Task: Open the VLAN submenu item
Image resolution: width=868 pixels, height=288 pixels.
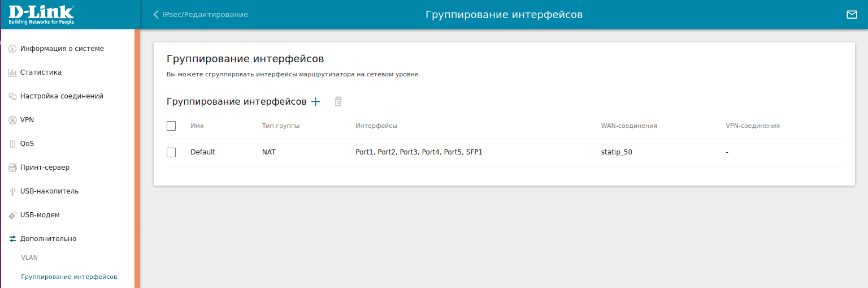Action: click(x=29, y=257)
